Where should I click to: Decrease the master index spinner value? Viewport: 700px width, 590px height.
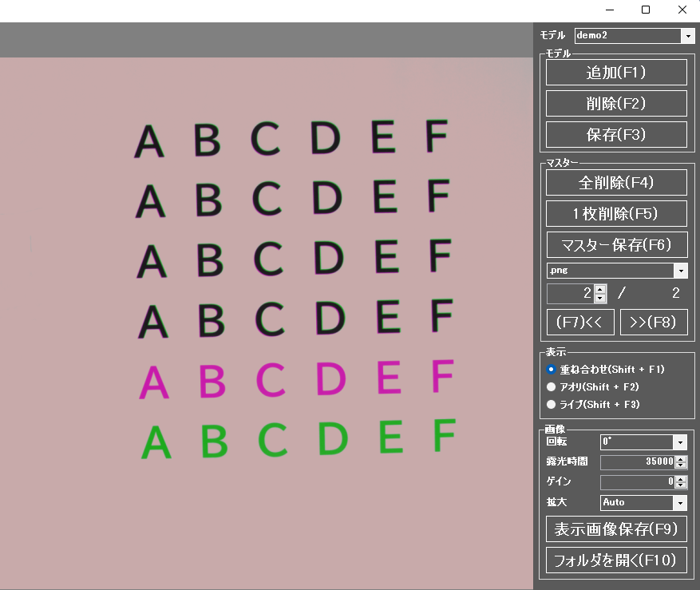(600, 298)
